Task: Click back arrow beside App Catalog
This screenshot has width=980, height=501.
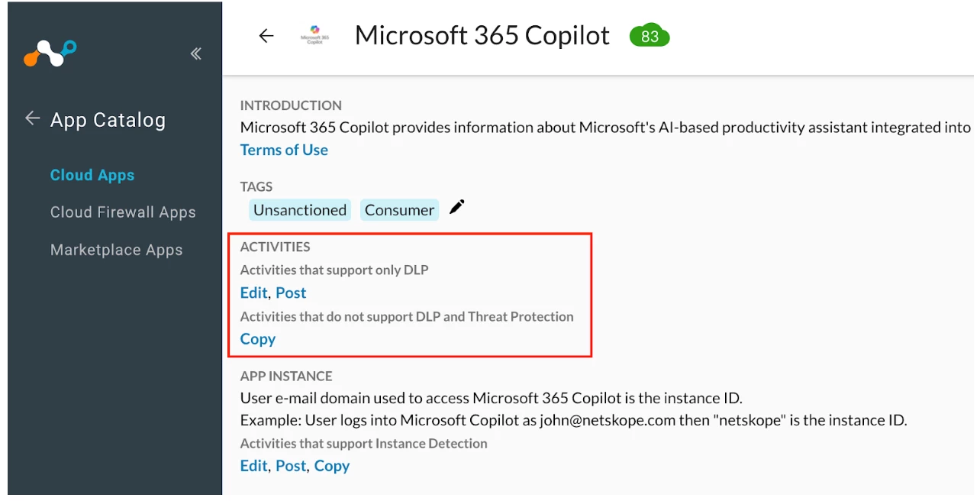Action: pos(32,118)
